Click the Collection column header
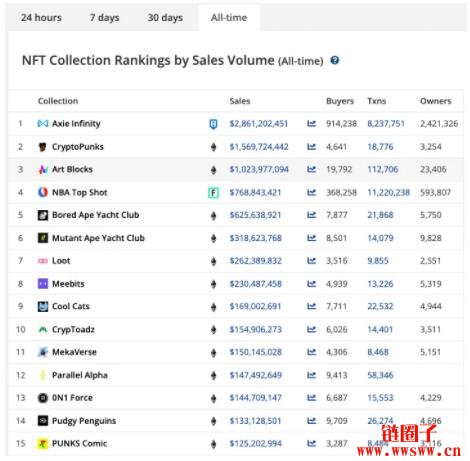The width and height of the screenshot is (470, 461). [x=58, y=101]
